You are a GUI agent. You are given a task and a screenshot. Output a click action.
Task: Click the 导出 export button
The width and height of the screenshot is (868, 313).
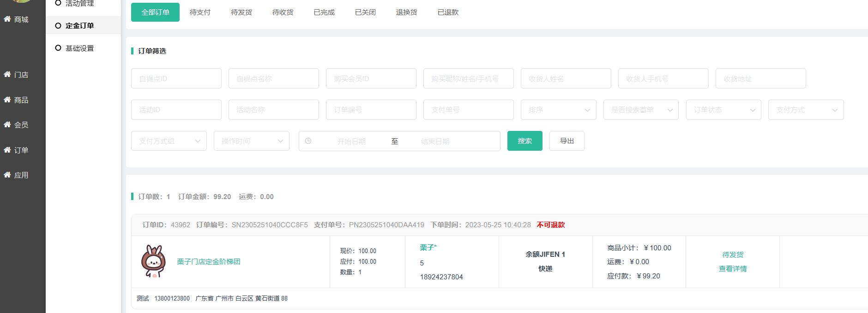click(x=567, y=141)
